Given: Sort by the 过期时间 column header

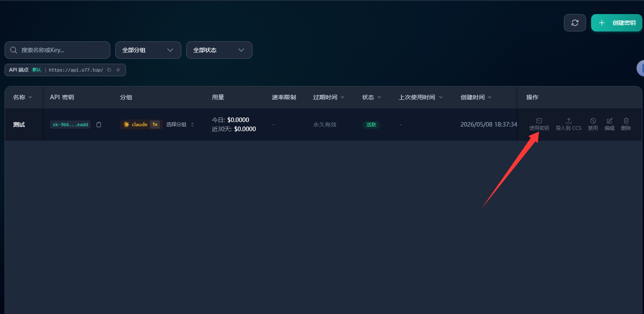Looking at the screenshot, I should [328, 97].
